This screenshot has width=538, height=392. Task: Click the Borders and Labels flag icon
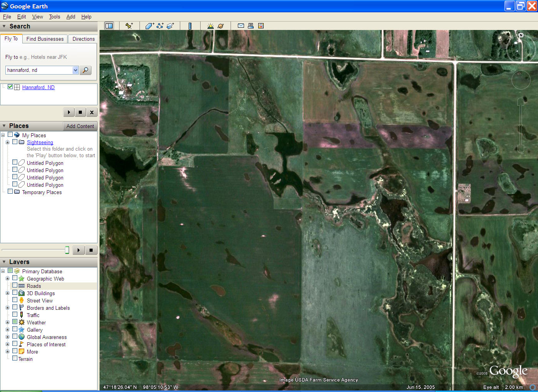click(22, 308)
